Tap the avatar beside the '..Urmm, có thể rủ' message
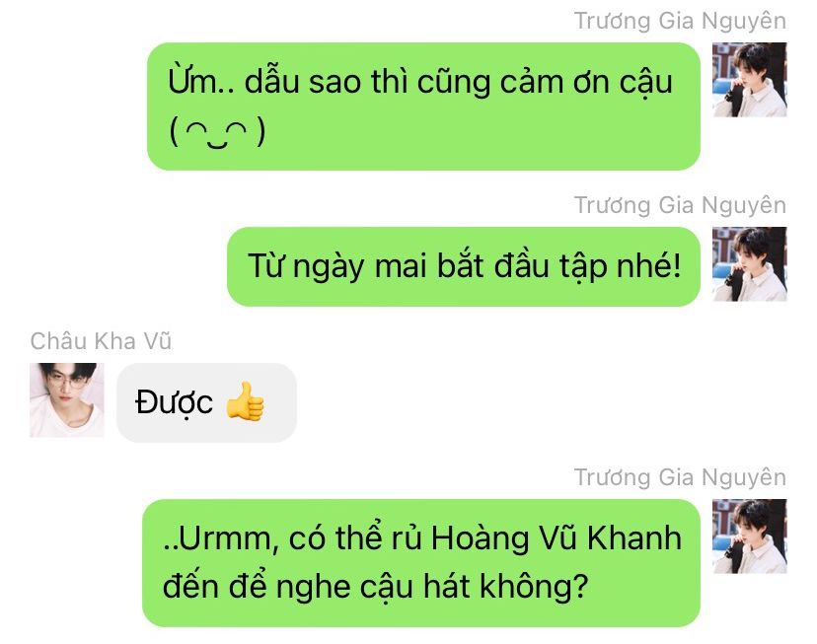The width and height of the screenshot is (817, 644). click(750, 537)
